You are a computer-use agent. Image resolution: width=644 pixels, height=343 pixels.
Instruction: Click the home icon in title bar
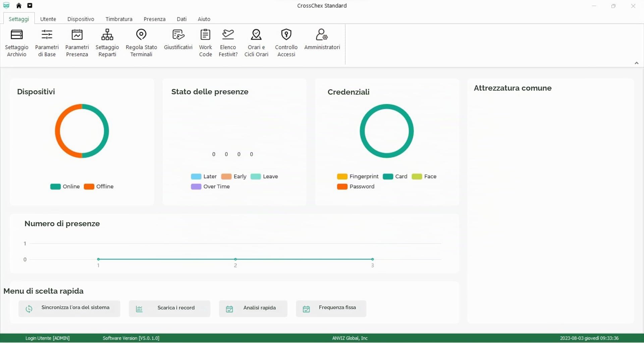tap(19, 5)
